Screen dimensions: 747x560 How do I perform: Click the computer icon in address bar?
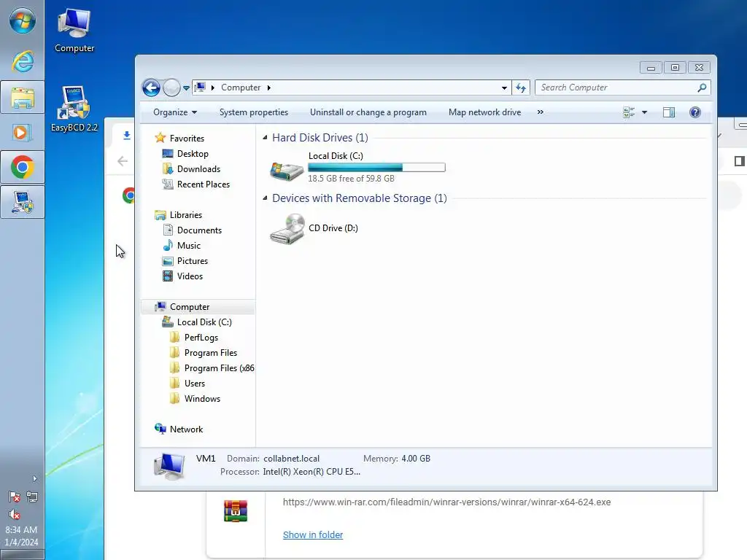pos(201,87)
